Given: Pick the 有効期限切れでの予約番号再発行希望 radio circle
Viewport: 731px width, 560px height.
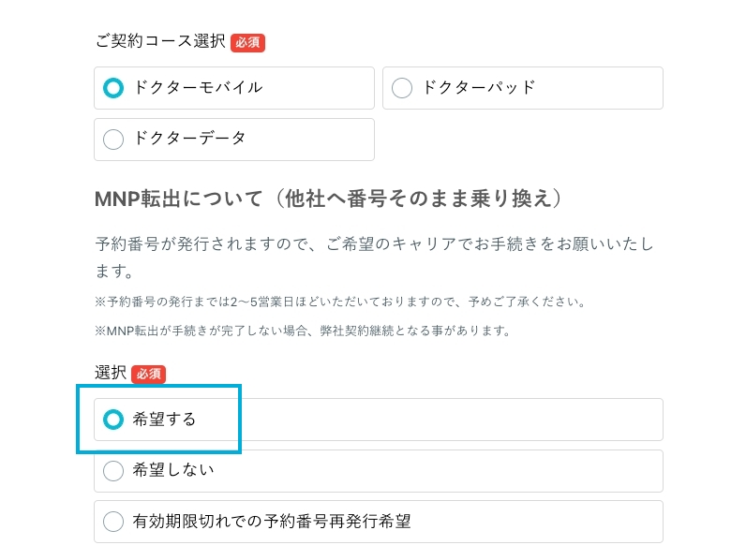Looking at the screenshot, I should pyautogui.click(x=113, y=522).
